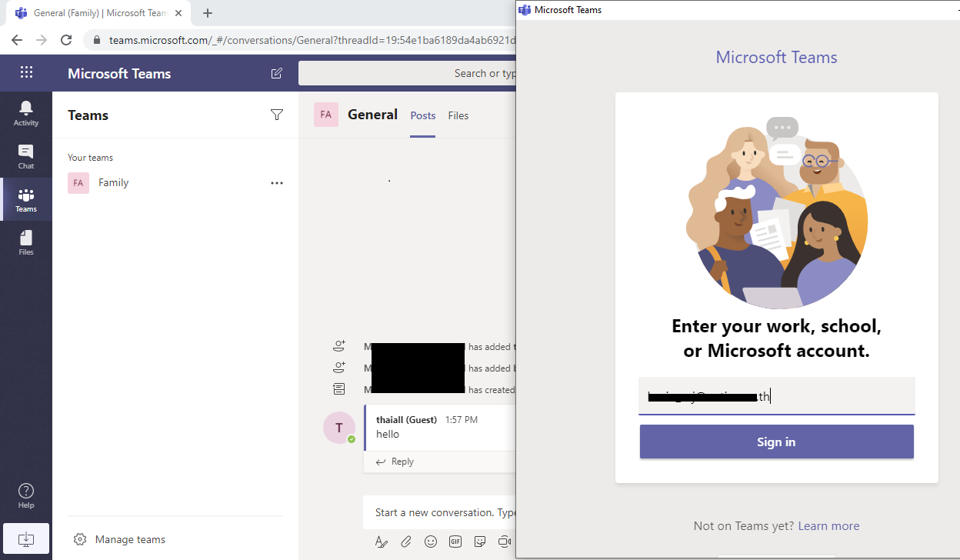Open Chat in the left sidebar
Image resolution: width=960 pixels, height=560 pixels.
coord(26,156)
